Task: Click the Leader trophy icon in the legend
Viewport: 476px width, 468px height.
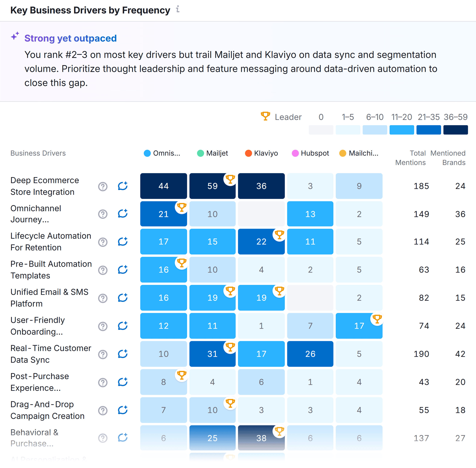Action: pos(265,116)
